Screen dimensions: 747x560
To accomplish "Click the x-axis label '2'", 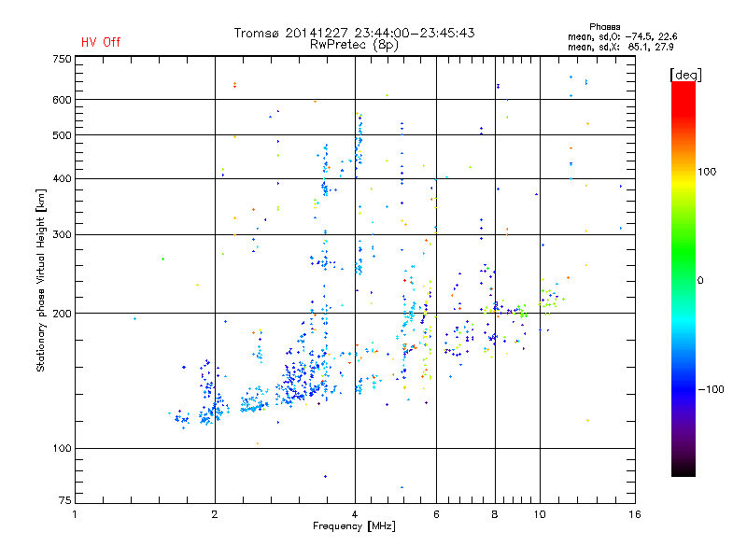I will coord(215,514).
